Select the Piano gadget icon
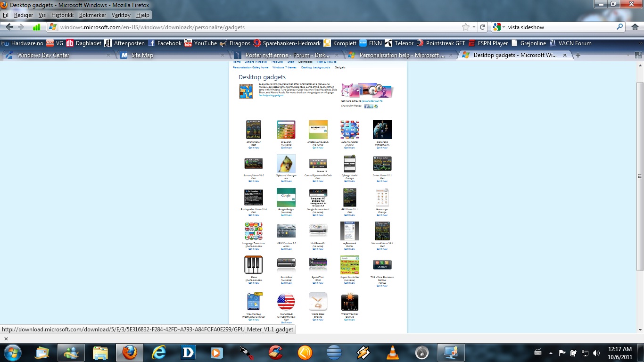 click(254, 265)
